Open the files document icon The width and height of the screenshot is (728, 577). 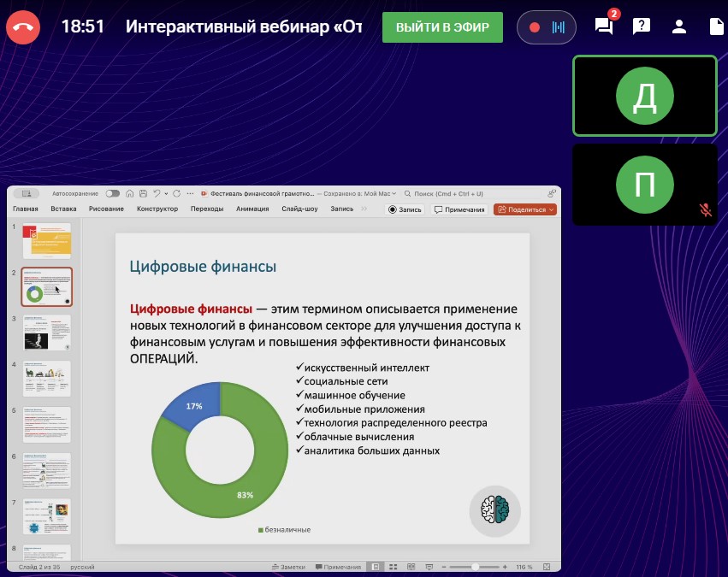tap(716, 26)
